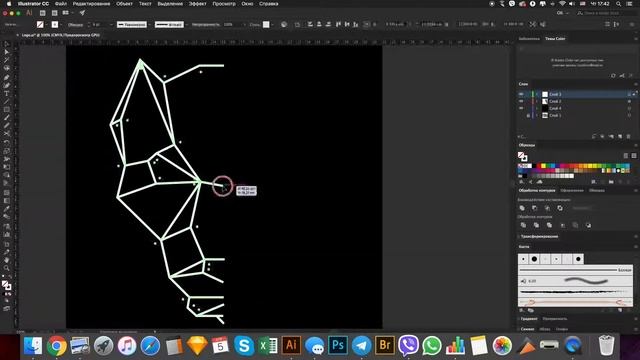Select the Hand tool
The height and width of the screenshot is (360, 640).
[7, 260]
